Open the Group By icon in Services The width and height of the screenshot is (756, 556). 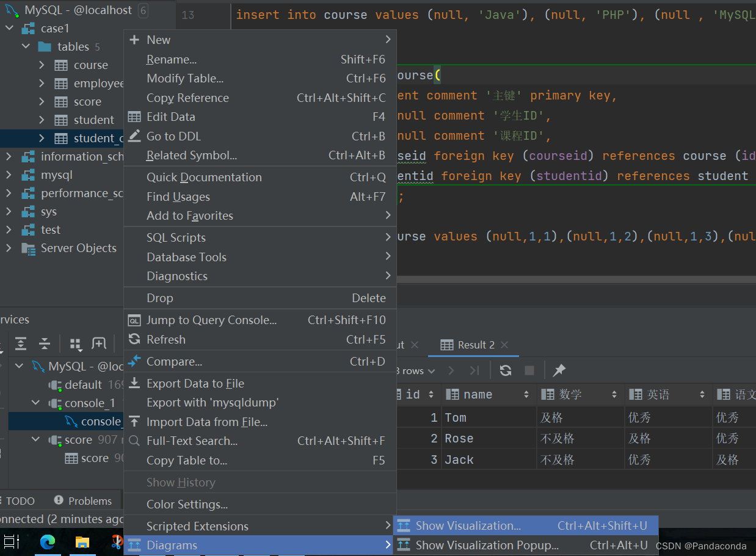tap(76, 344)
